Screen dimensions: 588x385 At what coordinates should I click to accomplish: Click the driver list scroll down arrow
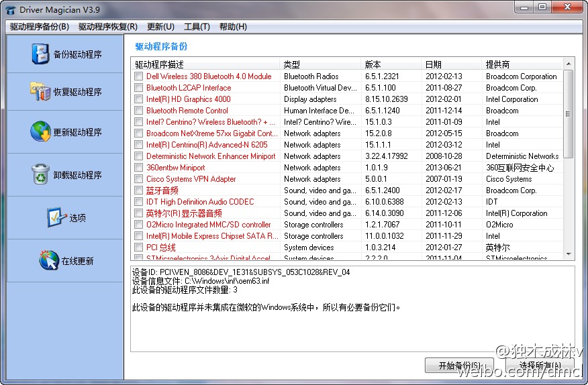pos(569,254)
